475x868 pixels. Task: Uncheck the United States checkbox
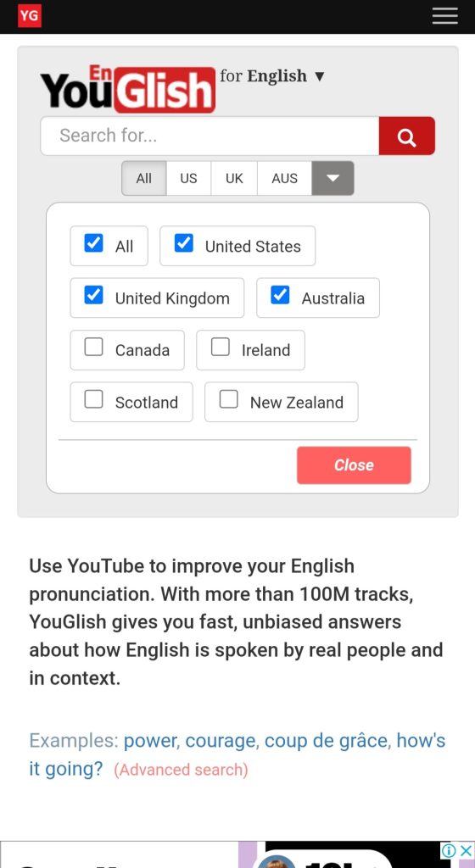pos(184,243)
